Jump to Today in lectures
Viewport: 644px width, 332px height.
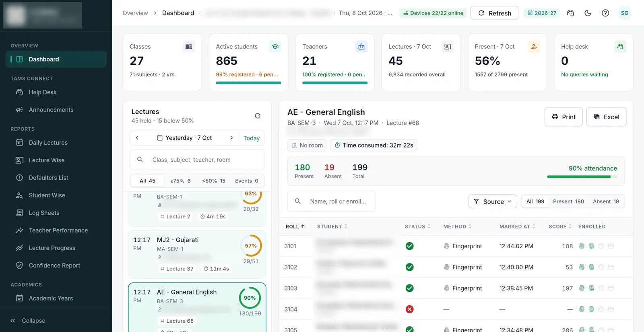252,138
